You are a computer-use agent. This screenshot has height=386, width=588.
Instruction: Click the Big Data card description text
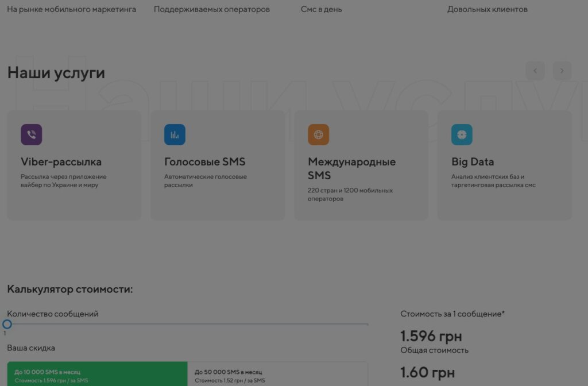(x=493, y=181)
